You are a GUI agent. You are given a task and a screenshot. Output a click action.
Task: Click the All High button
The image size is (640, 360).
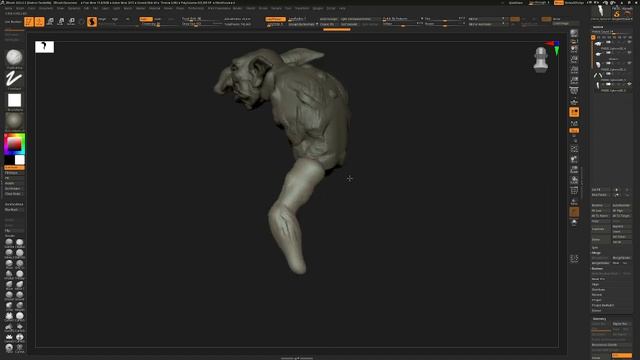(x=622, y=211)
